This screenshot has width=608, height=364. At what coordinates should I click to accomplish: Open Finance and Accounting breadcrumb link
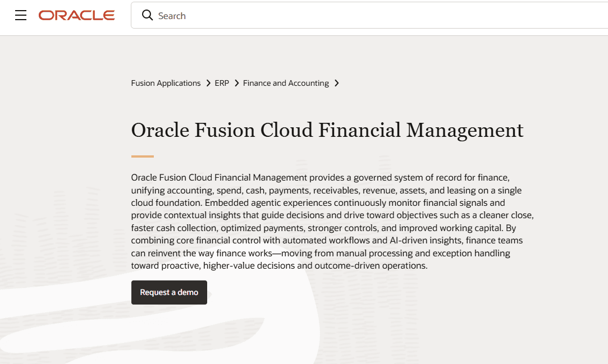286,83
